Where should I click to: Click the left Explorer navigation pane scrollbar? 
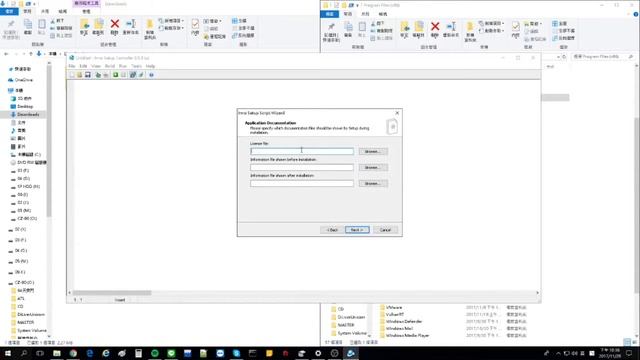click(49, 141)
